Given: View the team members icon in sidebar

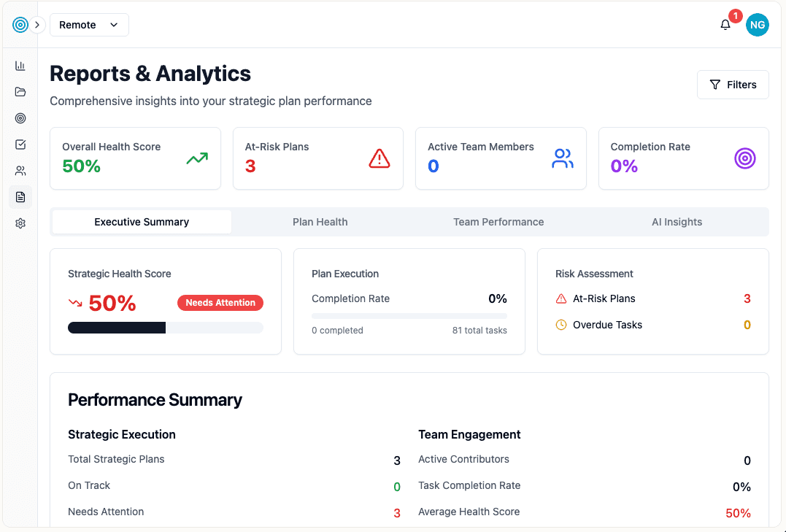Looking at the screenshot, I should click(20, 170).
